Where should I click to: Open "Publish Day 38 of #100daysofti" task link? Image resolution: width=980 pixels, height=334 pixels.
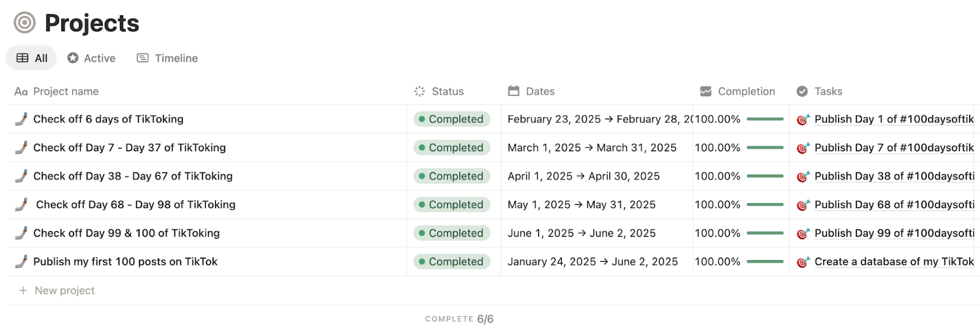pyautogui.click(x=894, y=176)
